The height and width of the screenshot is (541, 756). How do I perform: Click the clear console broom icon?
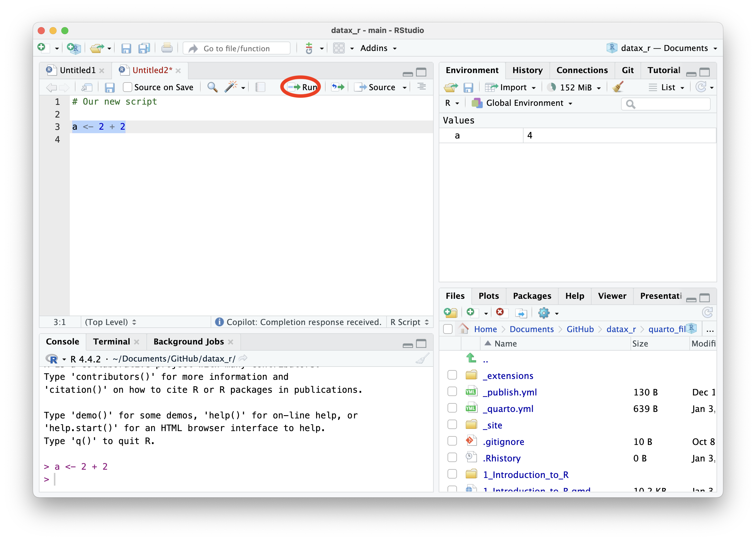422,359
